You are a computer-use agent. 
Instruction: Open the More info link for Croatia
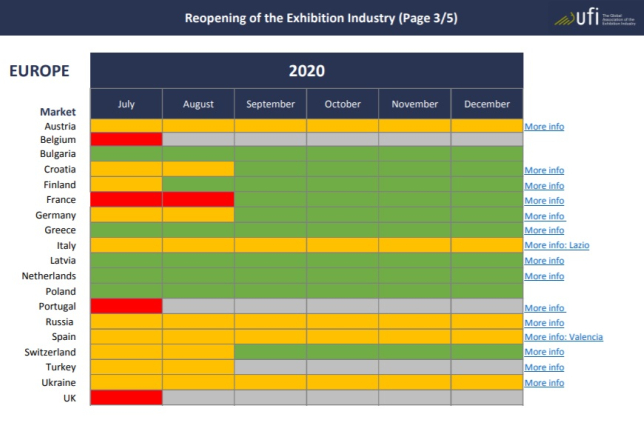pyautogui.click(x=544, y=170)
